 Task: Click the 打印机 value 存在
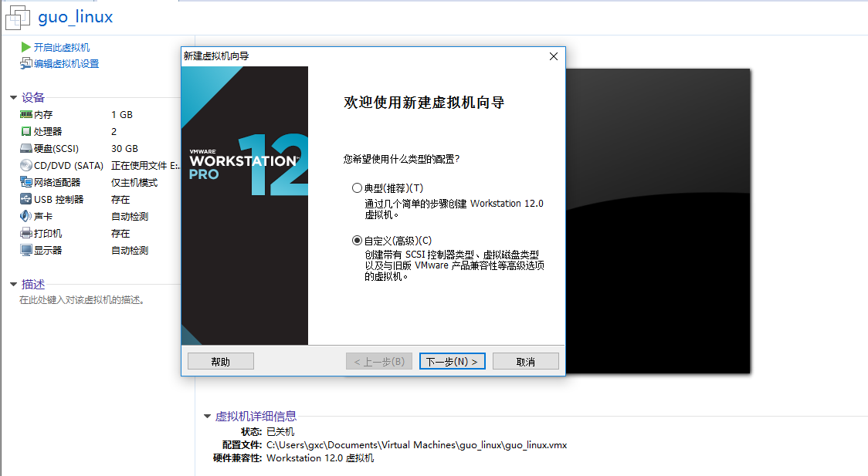click(120, 233)
